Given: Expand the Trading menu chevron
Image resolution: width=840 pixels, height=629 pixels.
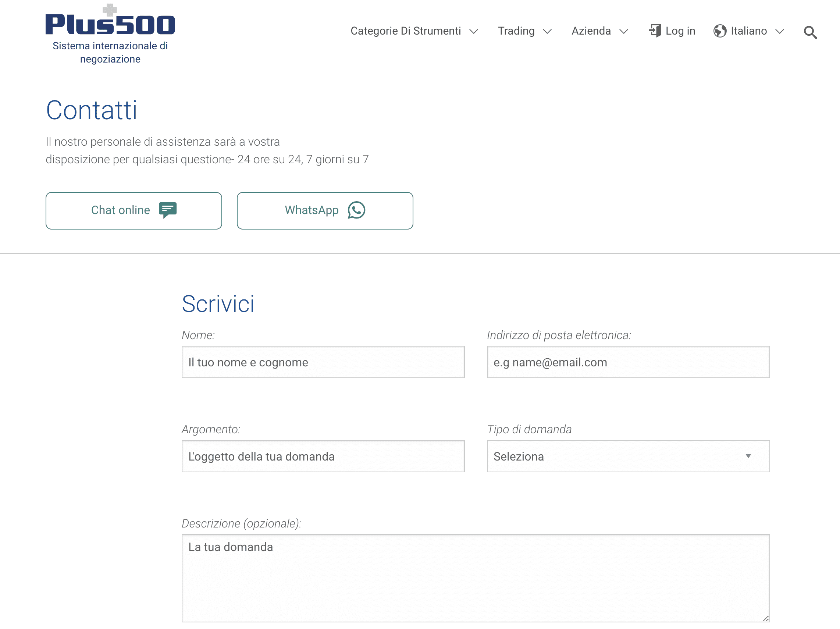Looking at the screenshot, I should pos(547,32).
